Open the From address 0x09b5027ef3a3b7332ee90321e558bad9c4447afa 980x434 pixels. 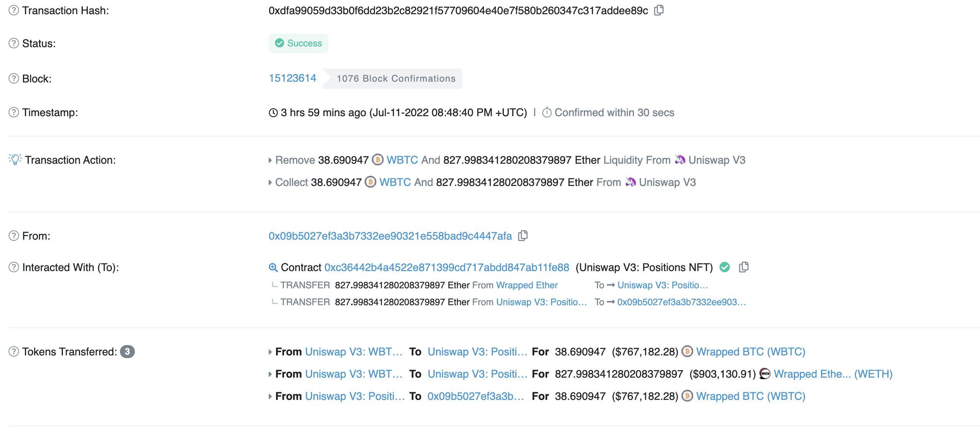pyautogui.click(x=390, y=236)
